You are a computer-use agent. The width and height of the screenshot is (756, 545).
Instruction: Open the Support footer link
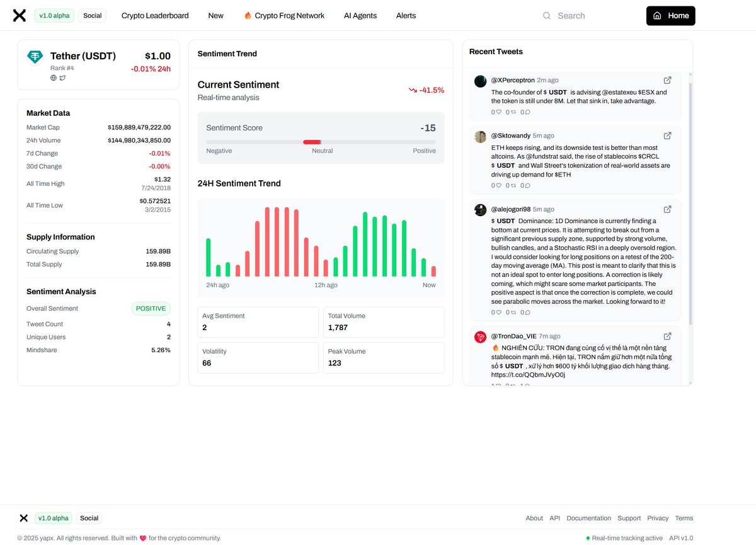tap(629, 518)
